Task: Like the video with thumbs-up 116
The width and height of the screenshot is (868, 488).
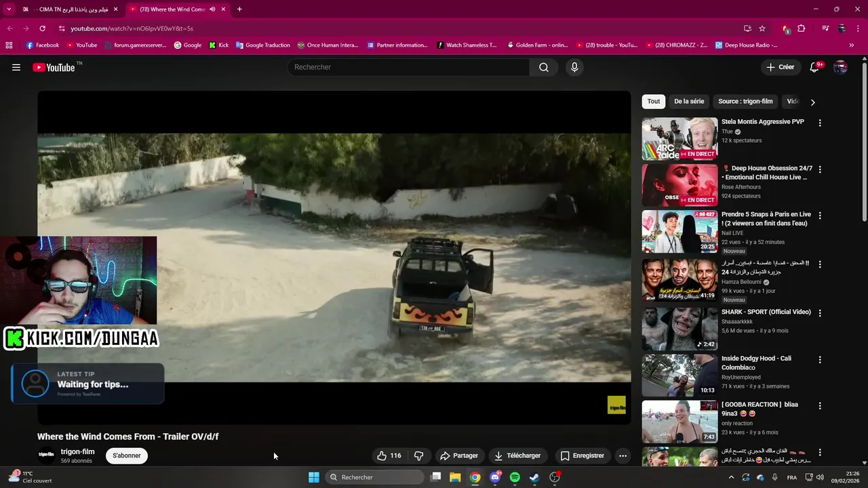Action: coord(389,455)
